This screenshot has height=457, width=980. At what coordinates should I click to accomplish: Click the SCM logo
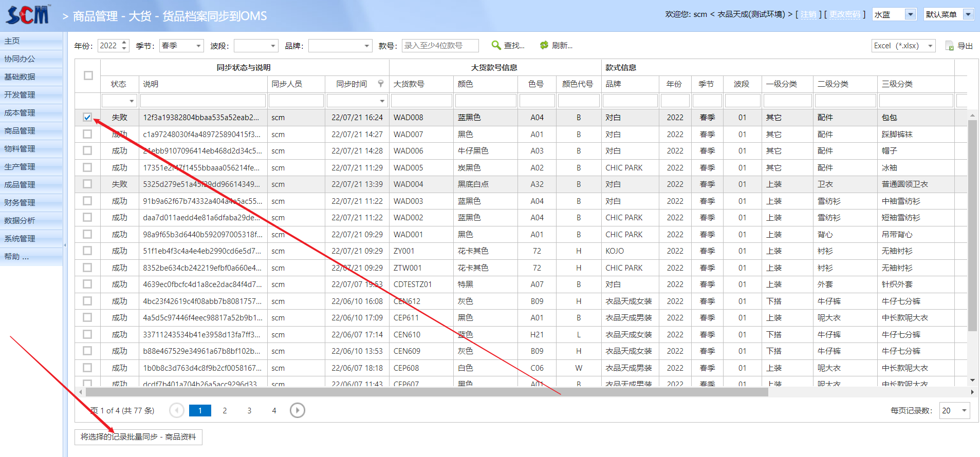28,15
